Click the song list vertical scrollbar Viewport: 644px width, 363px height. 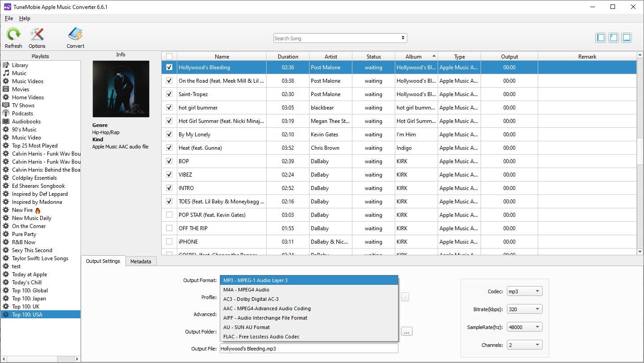[x=640, y=152]
